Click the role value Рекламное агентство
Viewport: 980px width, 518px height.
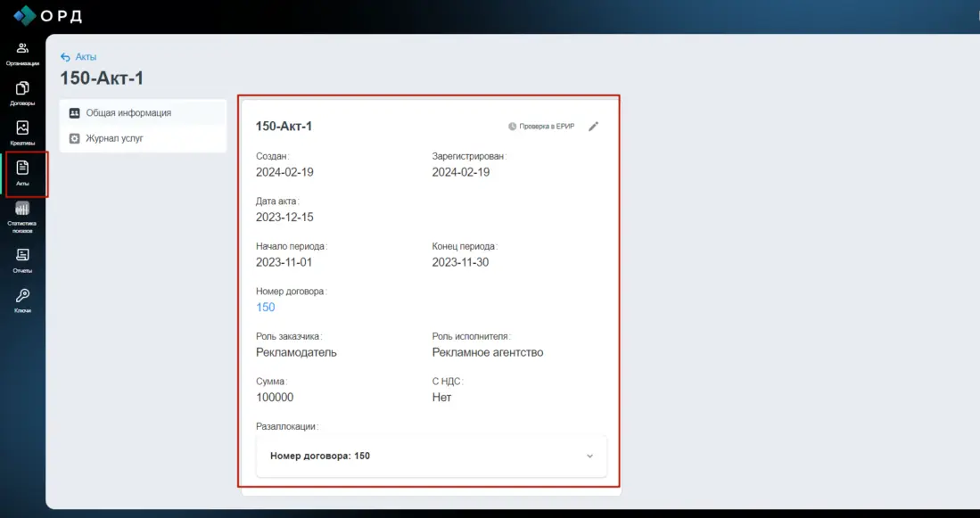click(x=488, y=352)
